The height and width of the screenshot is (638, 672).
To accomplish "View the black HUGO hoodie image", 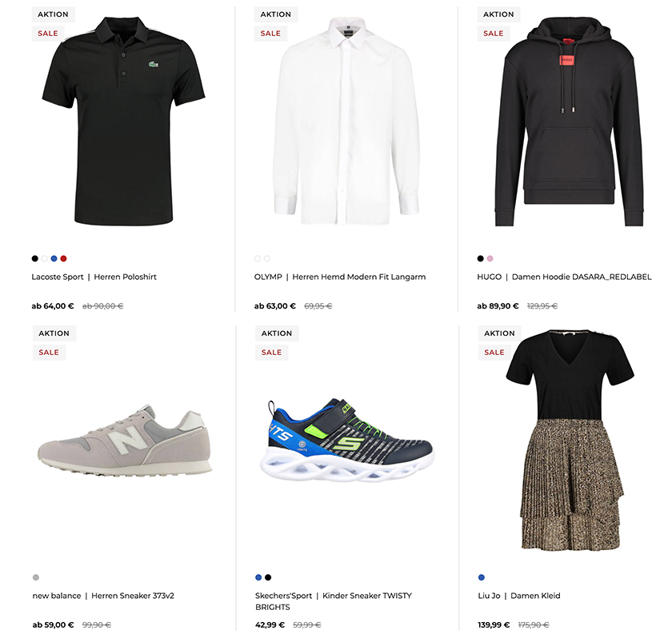I will (570, 122).
